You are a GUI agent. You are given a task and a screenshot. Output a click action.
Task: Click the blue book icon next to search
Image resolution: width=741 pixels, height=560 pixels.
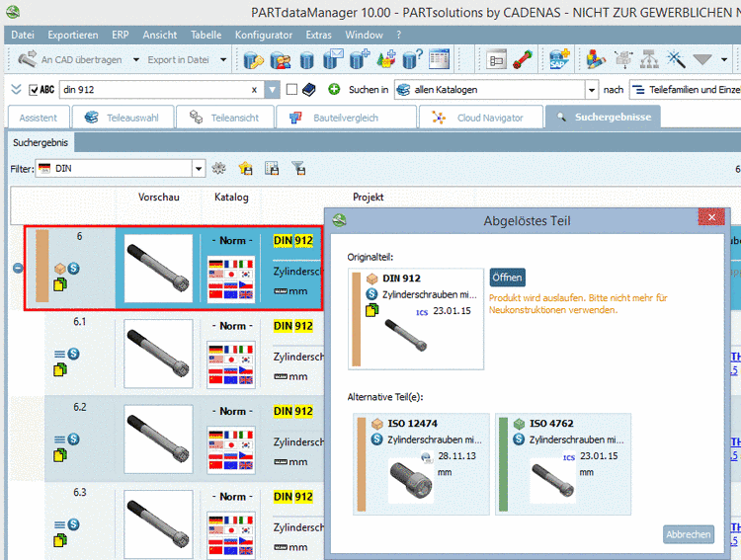[309, 89]
